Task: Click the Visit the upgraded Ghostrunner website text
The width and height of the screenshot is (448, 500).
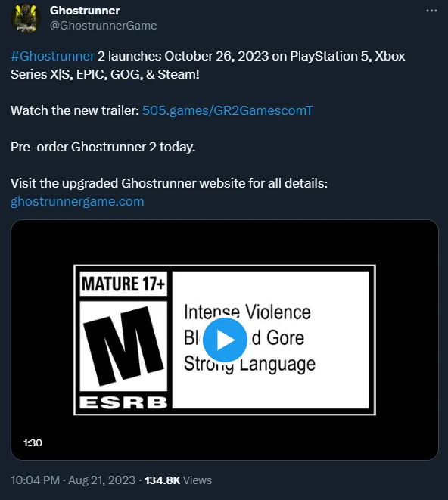Action: click(169, 183)
